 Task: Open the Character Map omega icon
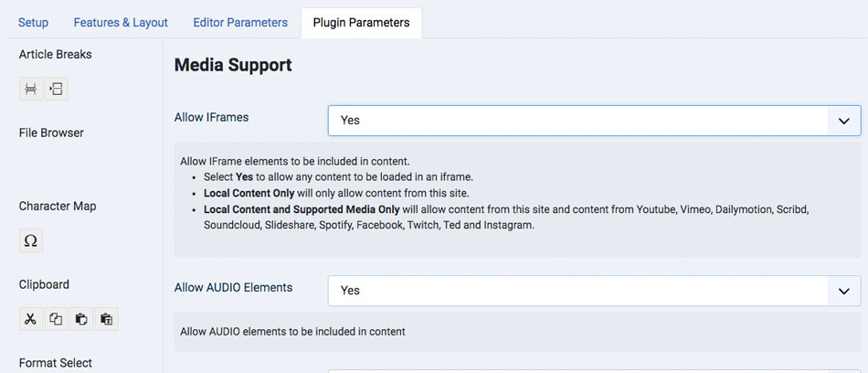31,241
